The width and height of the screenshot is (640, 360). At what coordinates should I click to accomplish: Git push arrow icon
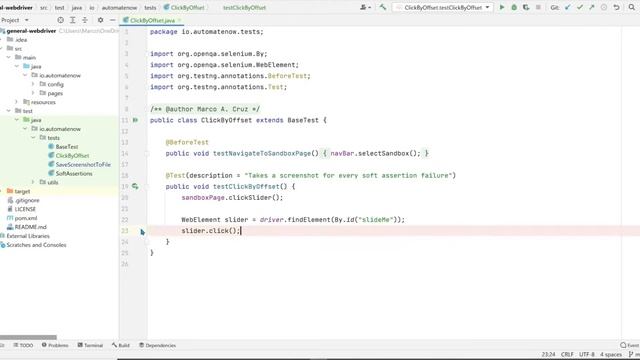click(591, 7)
